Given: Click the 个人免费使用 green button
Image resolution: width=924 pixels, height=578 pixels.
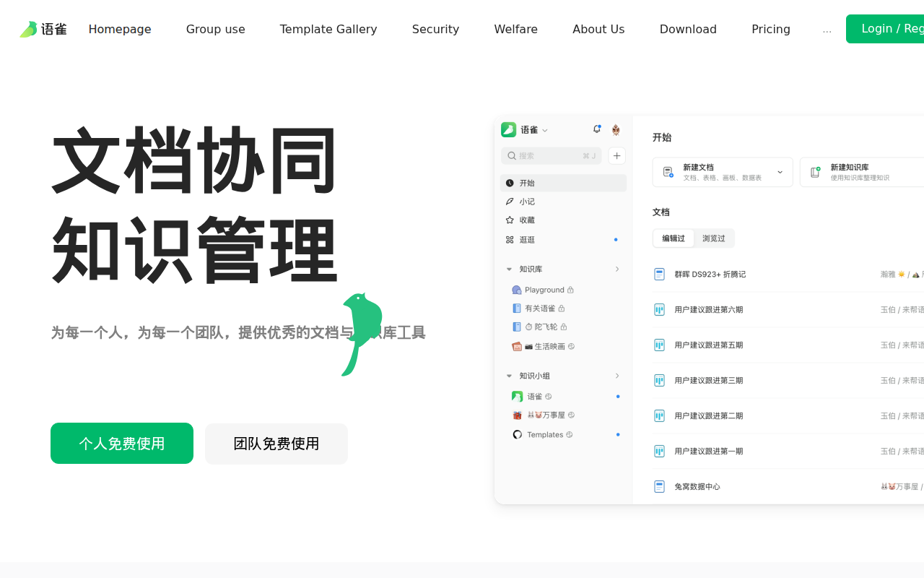Looking at the screenshot, I should (121, 444).
